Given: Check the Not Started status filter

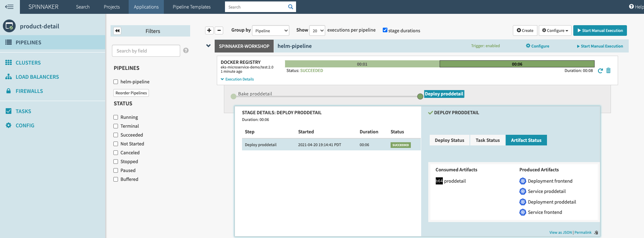Looking at the screenshot, I should point(116,144).
